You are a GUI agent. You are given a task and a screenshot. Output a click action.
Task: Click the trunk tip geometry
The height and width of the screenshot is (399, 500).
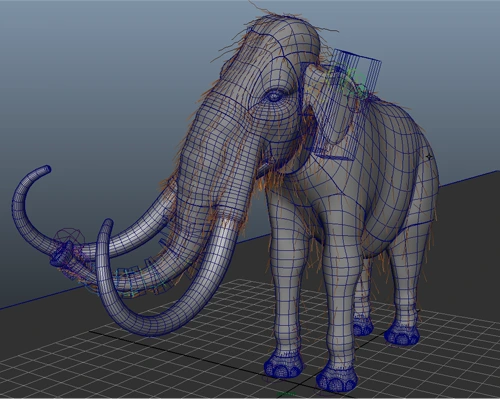(x=62, y=254)
